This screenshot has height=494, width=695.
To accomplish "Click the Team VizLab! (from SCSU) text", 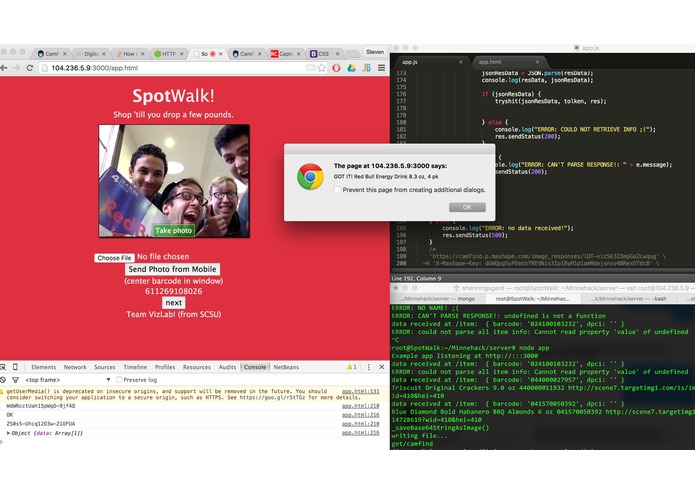I will pos(173,314).
